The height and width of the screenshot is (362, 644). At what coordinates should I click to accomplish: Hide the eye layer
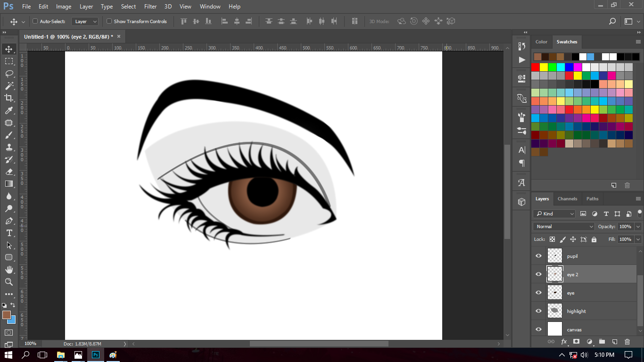tap(538, 293)
